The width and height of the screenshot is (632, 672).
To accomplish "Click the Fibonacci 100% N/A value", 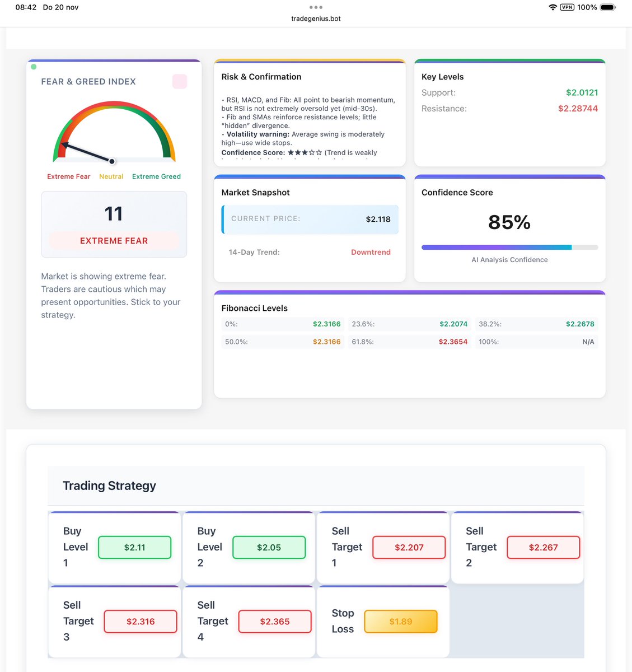I will point(588,342).
